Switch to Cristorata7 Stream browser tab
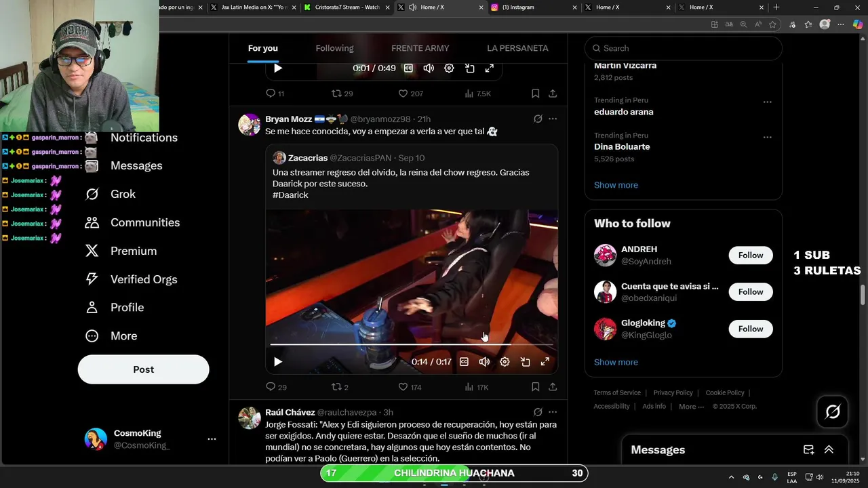Image resolution: width=868 pixels, height=488 pixels. point(347,7)
